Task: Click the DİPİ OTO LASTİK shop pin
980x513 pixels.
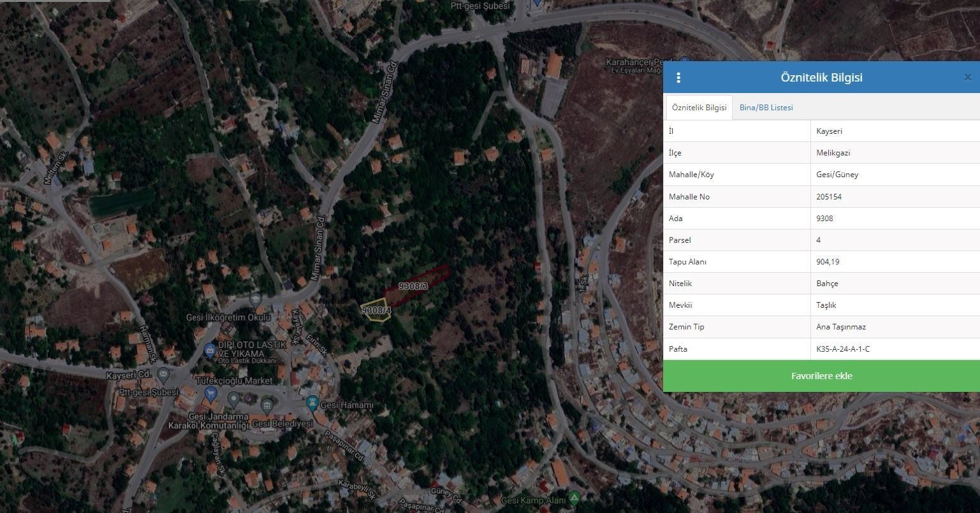Action: coord(209,350)
